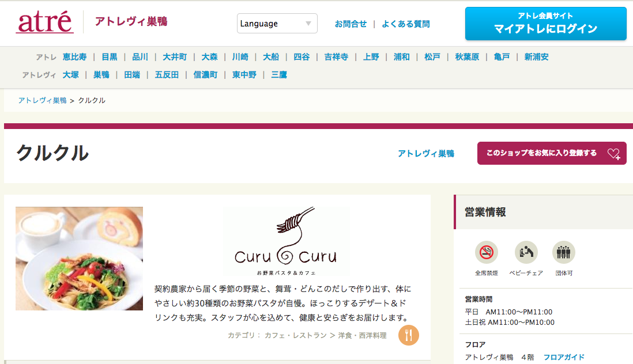Click the 営業時間 label
633x364 pixels.
[x=479, y=299]
